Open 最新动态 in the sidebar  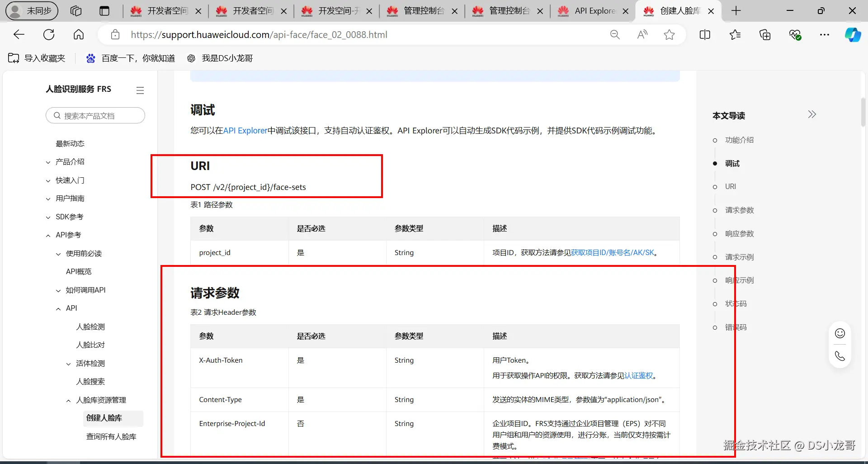click(70, 143)
